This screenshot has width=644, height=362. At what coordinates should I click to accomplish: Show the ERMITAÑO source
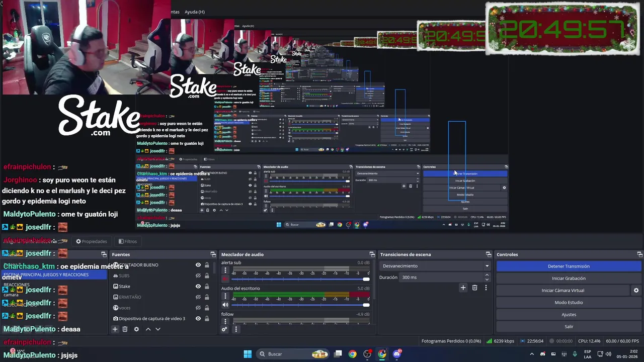point(198,297)
